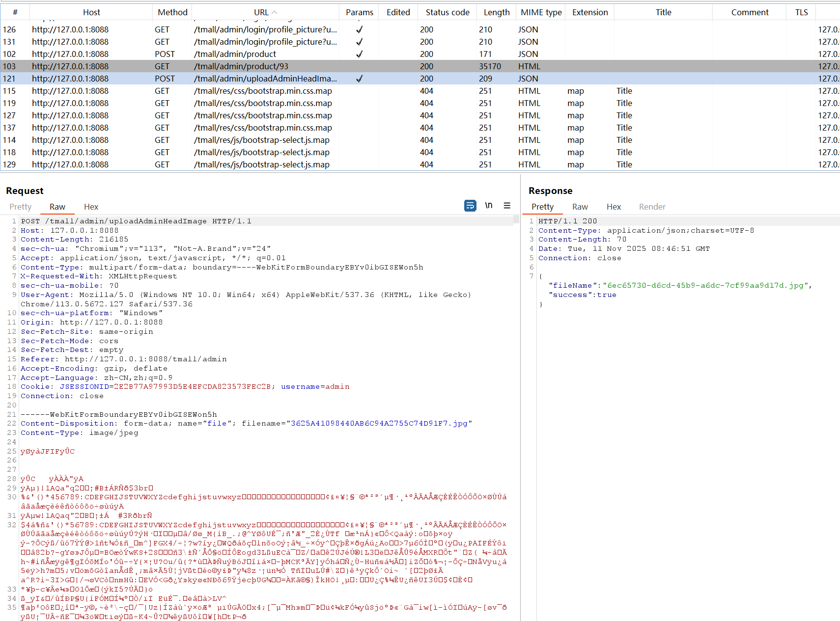Click the Params checkmark in row 126
Image resolution: width=840 pixels, height=621 pixels.
pyautogui.click(x=359, y=29)
